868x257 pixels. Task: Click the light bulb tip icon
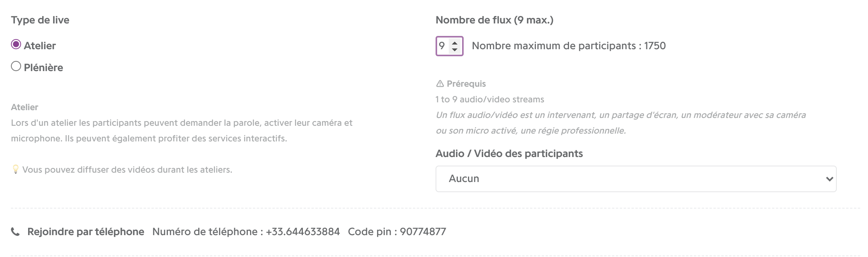(15, 170)
